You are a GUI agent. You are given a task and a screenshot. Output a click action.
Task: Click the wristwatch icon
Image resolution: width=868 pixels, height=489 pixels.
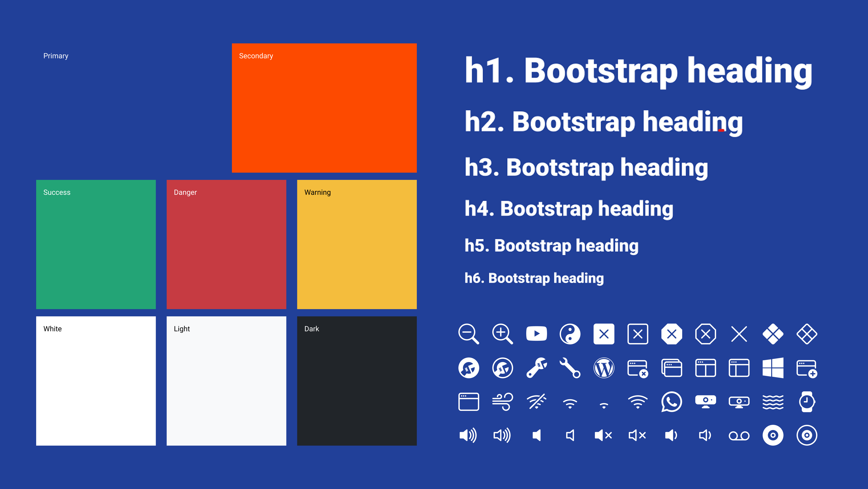point(807,402)
